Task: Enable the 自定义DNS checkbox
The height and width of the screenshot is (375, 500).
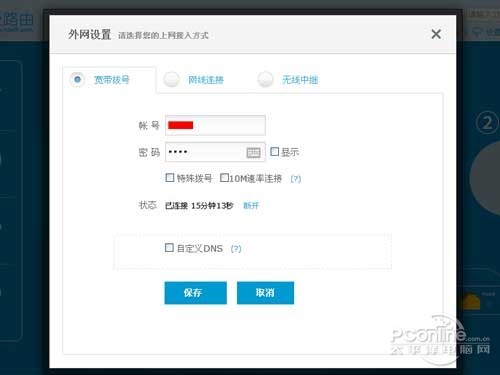Action: pyautogui.click(x=169, y=247)
